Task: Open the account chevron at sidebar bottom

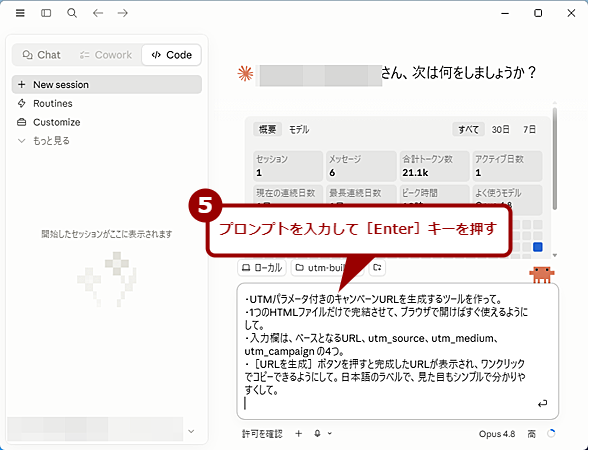Action: [x=191, y=431]
